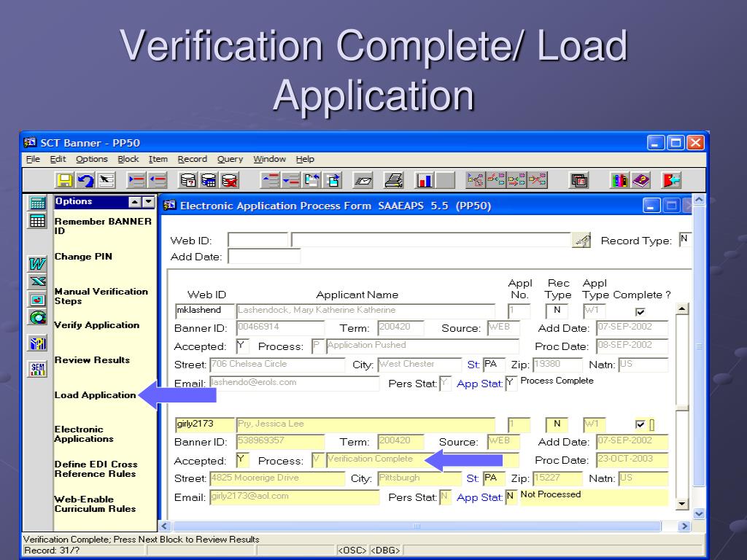
Task: Open the File menu
Action: coord(33,159)
